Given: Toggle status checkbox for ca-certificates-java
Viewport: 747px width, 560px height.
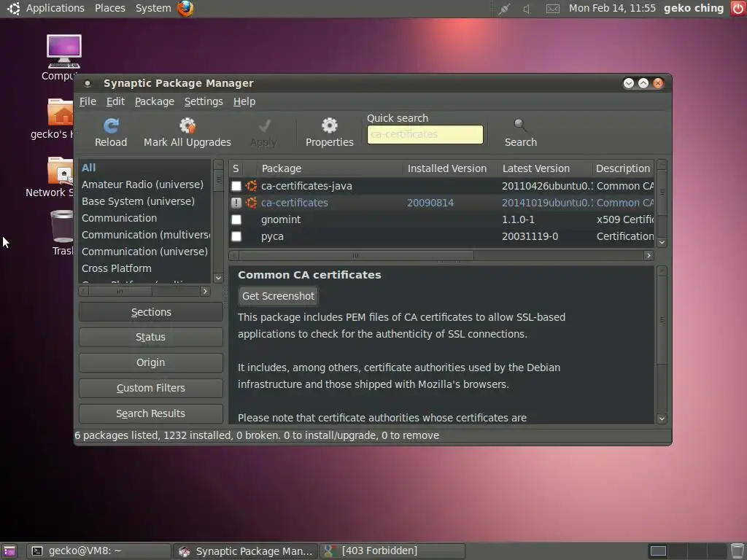Looking at the screenshot, I should pyautogui.click(x=236, y=186).
